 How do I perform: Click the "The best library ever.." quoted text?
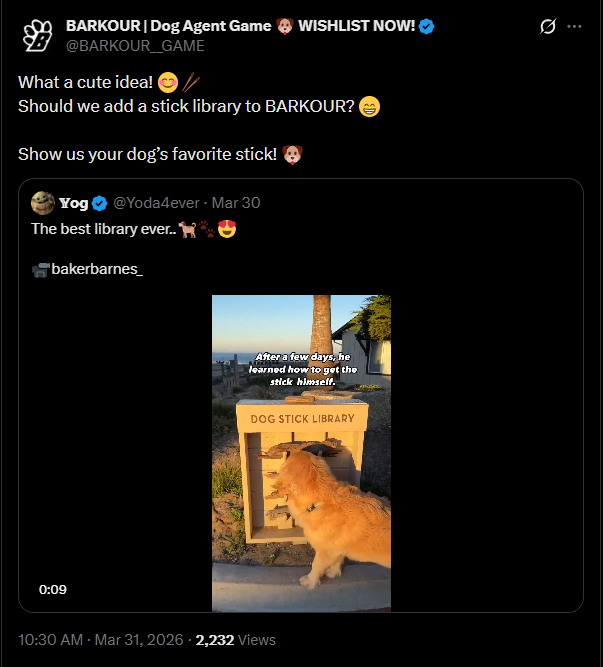(100, 229)
